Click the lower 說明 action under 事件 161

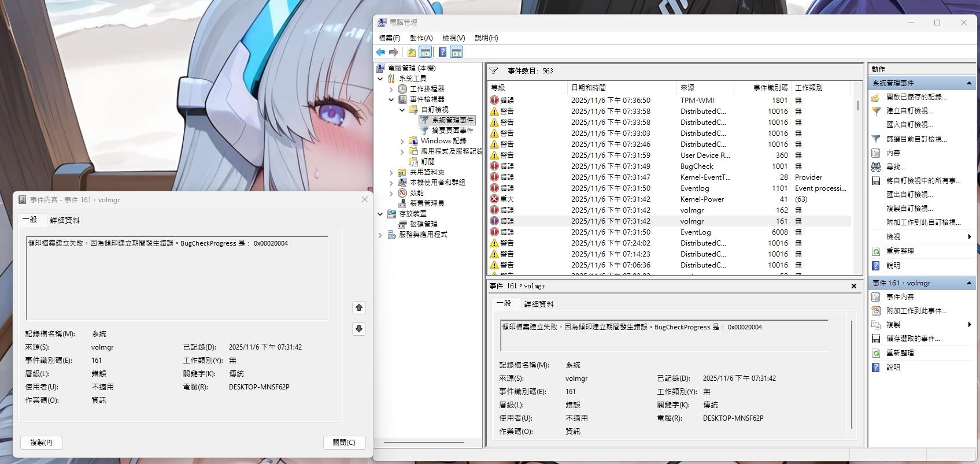(x=893, y=368)
